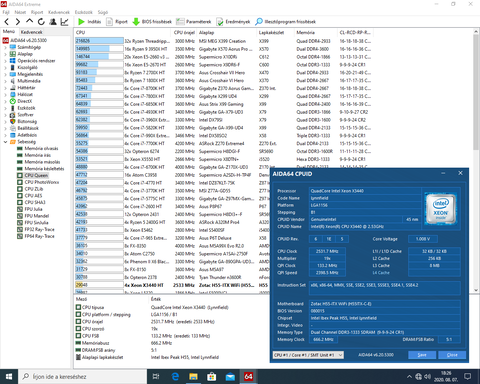Click the user favorites icon in toolbar
The height and width of the screenshot is (384, 480).
coord(53,22)
